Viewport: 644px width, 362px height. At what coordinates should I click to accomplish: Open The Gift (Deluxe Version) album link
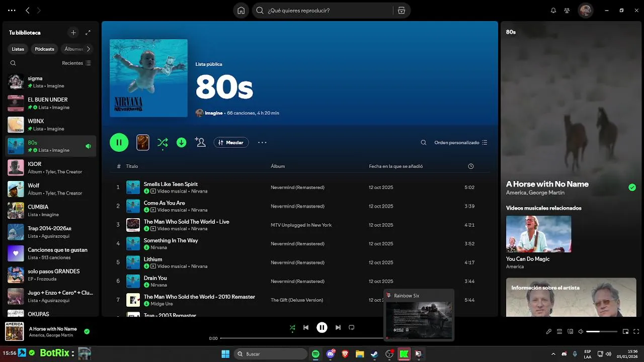(x=297, y=300)
